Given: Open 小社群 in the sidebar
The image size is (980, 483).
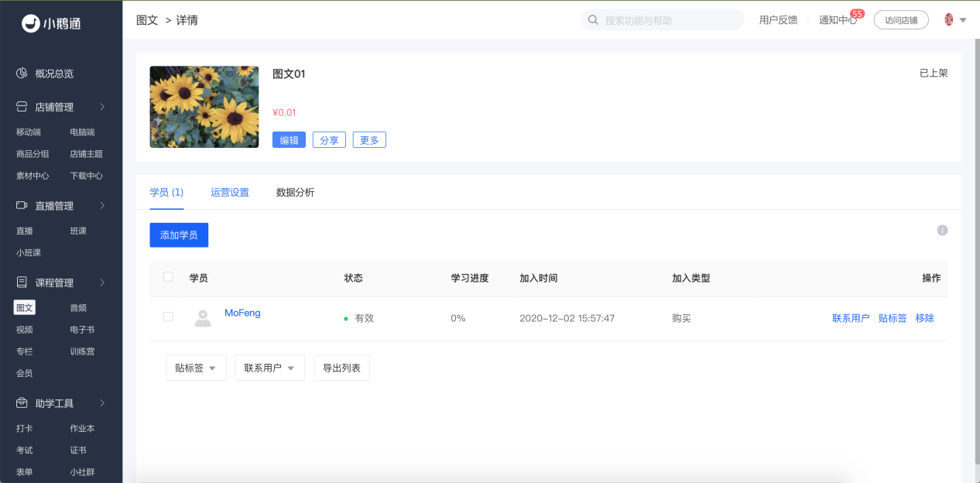Looking at the screenshot, I should 82,471.
